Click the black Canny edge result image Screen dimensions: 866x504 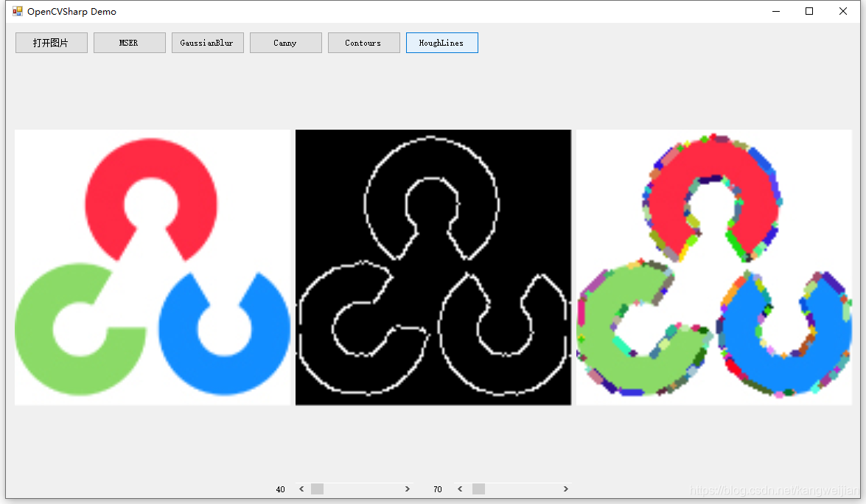(x=433, y=267)
